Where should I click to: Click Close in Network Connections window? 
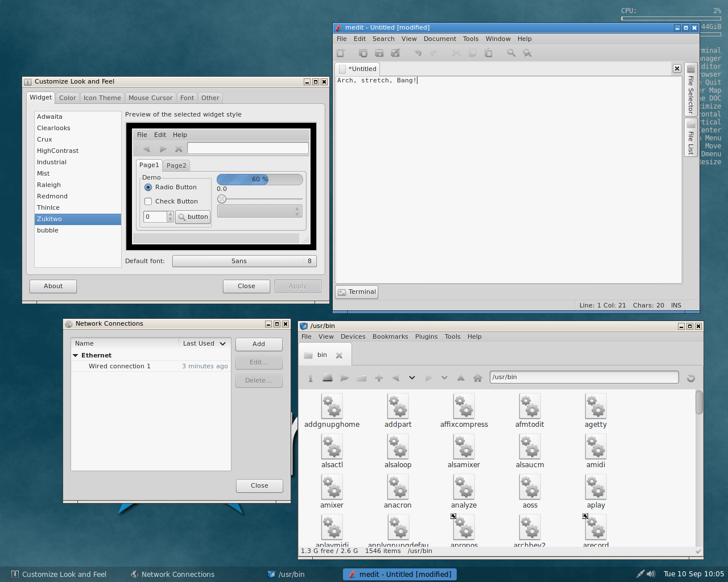(x=259, y=485)
